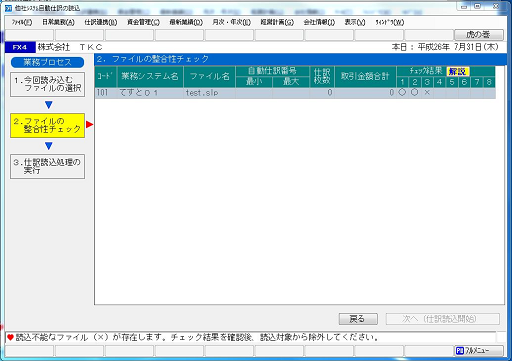
Task: Open the 最新業績(D) menu
Action: pyautogui.click(x=186, y=22)
